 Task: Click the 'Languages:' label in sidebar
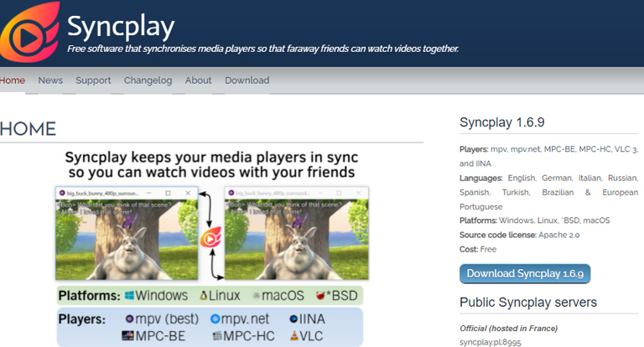(x=481, y=179)
